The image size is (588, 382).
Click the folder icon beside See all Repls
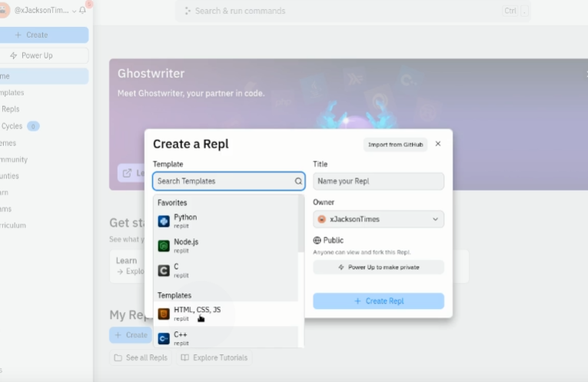118,357
